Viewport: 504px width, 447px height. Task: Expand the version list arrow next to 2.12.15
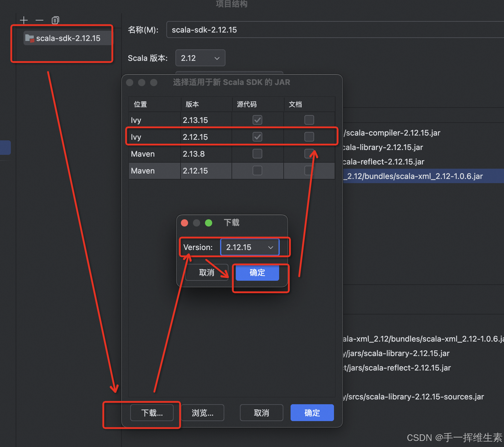point(270,247)
